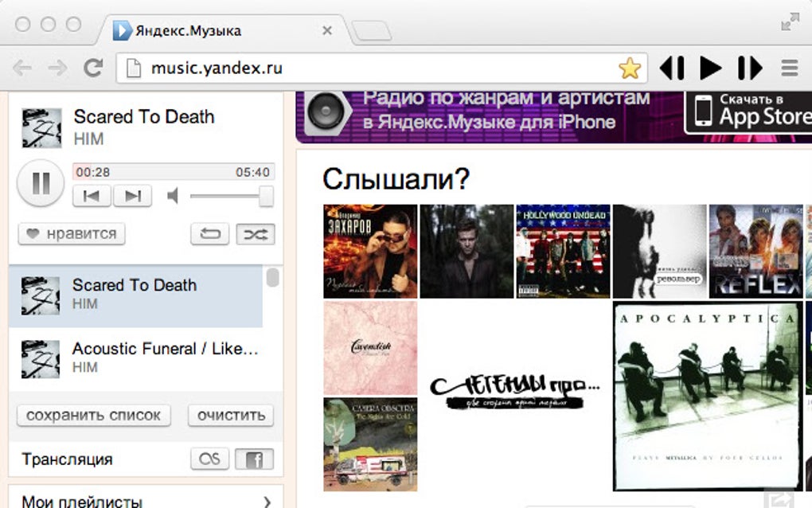Enable Last.fm scrobbling in Трансляция row
This screenshot has width=812, height=508.
[x=209, y=459]
